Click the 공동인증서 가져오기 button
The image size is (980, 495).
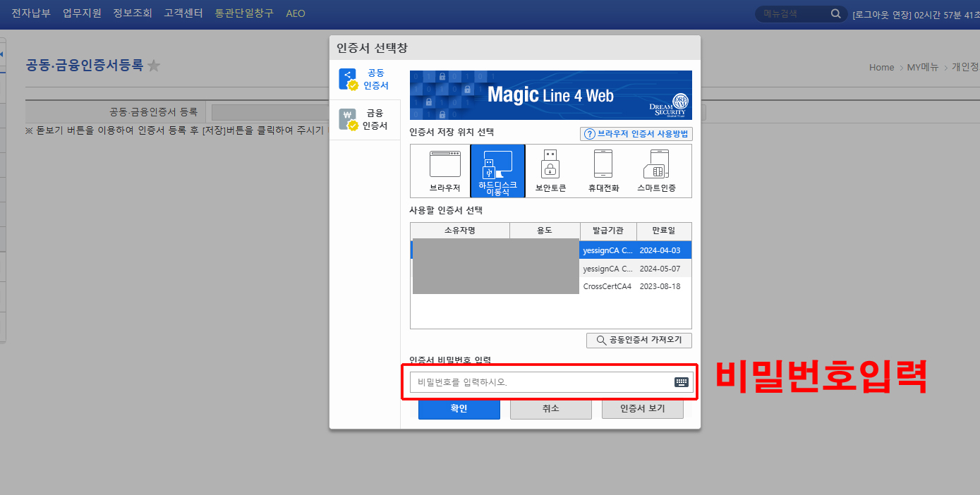(639, 340)
